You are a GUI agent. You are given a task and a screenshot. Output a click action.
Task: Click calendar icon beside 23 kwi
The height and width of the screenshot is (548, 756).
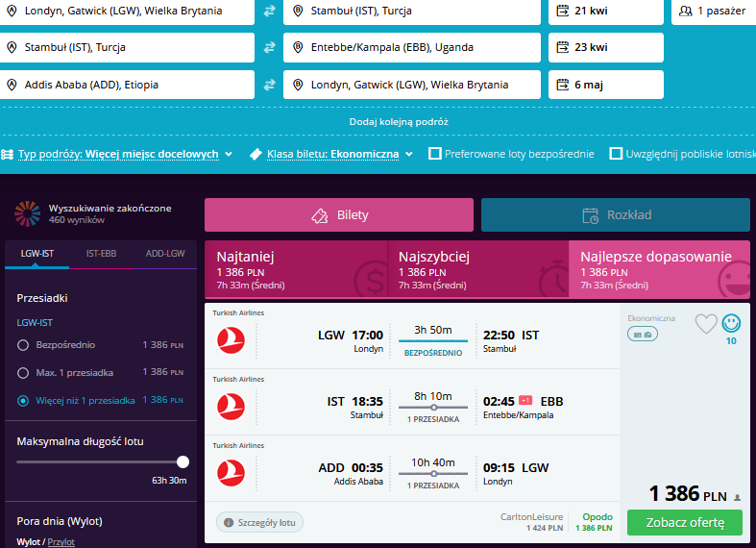[x=563, y=47]
